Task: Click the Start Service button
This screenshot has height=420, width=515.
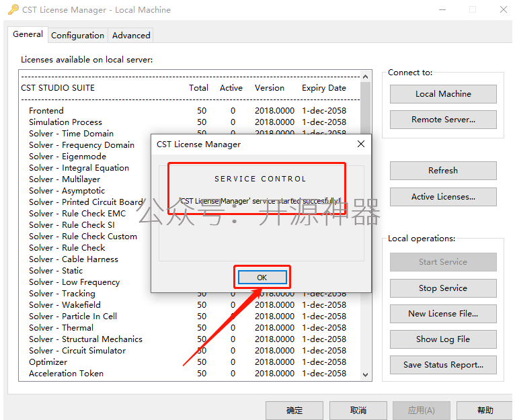Action: tap(443, 261)
